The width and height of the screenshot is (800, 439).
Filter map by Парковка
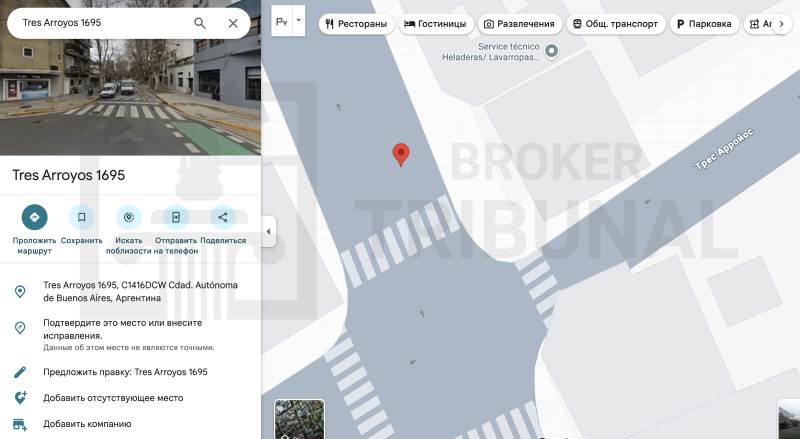704,23
